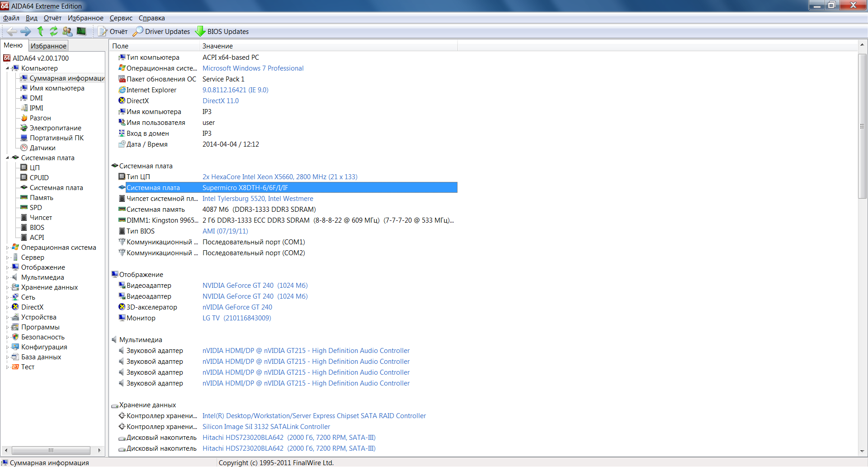The image size is (868, 467).
Task: Click the Refresh icon in toolbar
Action: [x=54, y=31]
